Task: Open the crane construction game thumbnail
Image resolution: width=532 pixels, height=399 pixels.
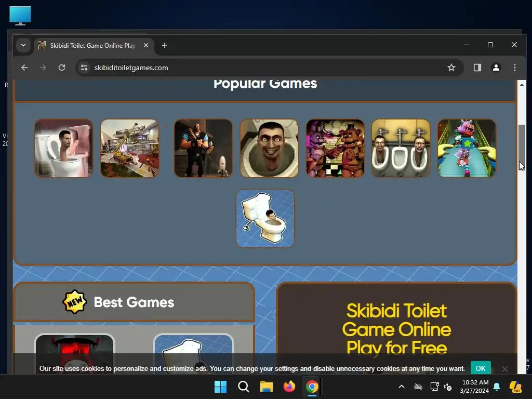Action: [x=129, y=148]
